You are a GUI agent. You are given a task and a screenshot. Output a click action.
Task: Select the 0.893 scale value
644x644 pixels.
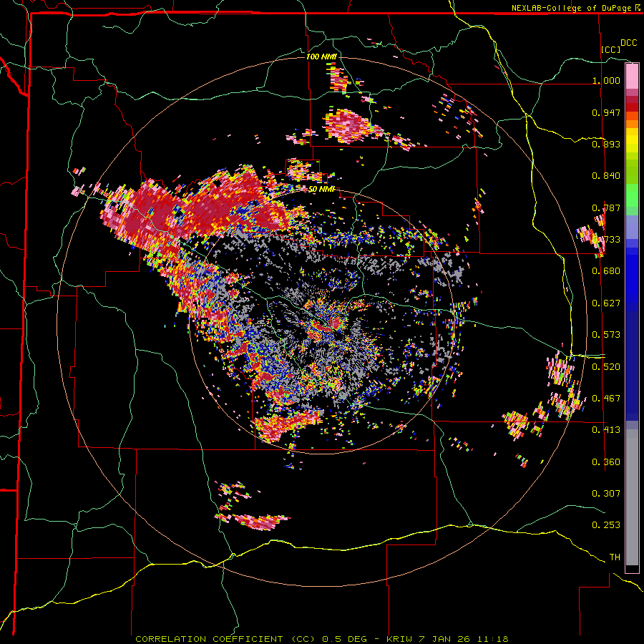[606, 144]
